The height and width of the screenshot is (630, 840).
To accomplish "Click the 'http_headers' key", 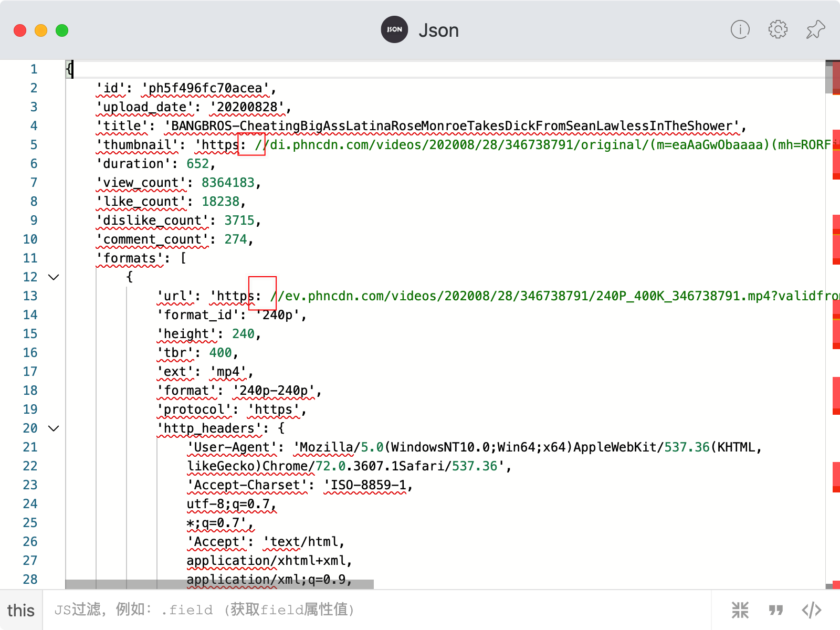I will pos(209,428).
